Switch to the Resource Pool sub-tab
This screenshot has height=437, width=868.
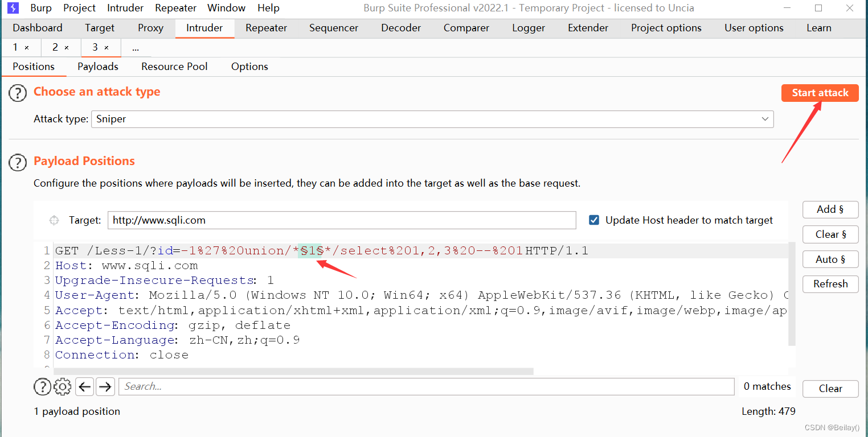(x=174, y=67)
